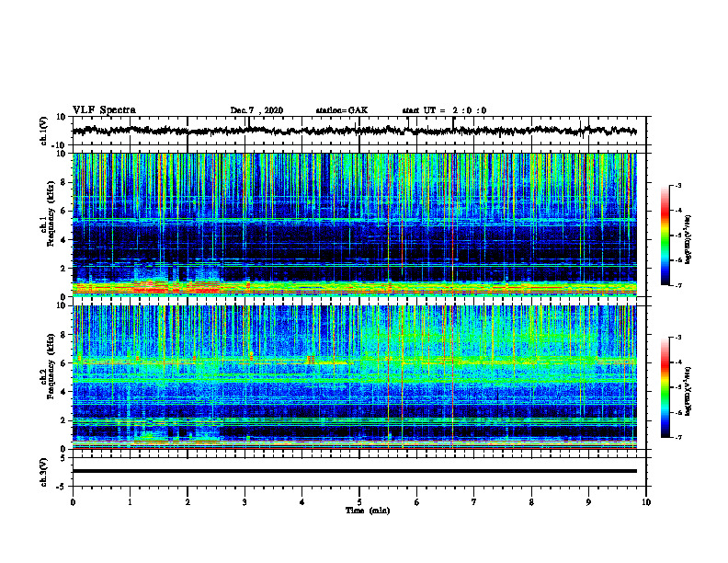The image size is (728, 563).
Task: Click the ch.1 colorbar log(PSD) unit label
Action: [688, 240]
